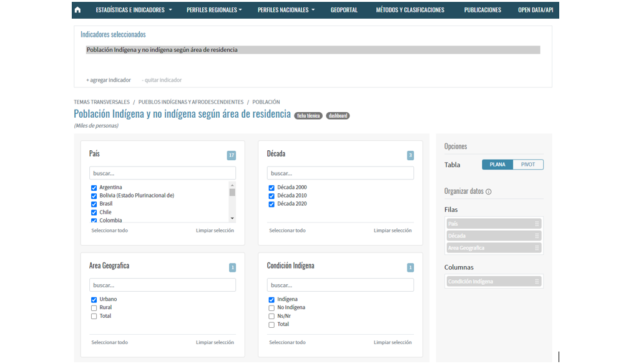Check the No Indígena option
Viewport: 631px width, 364px height.
point(271,308)
